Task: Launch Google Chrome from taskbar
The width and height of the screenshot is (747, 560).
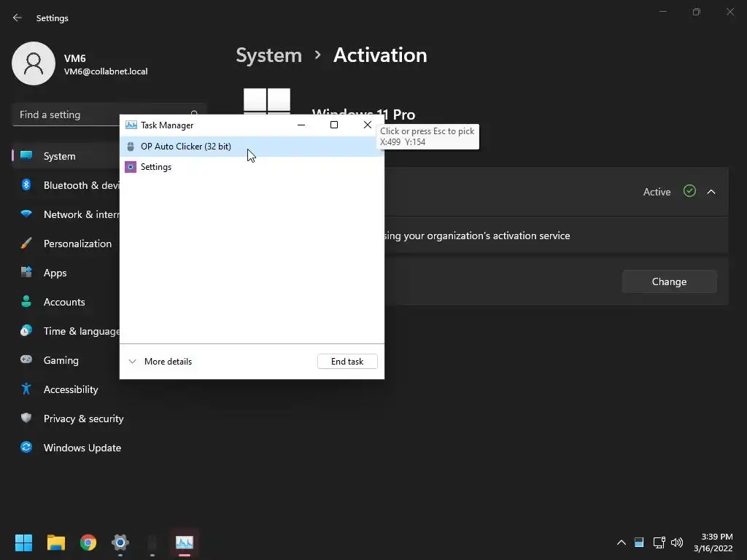Action: [x=88, y=542]
